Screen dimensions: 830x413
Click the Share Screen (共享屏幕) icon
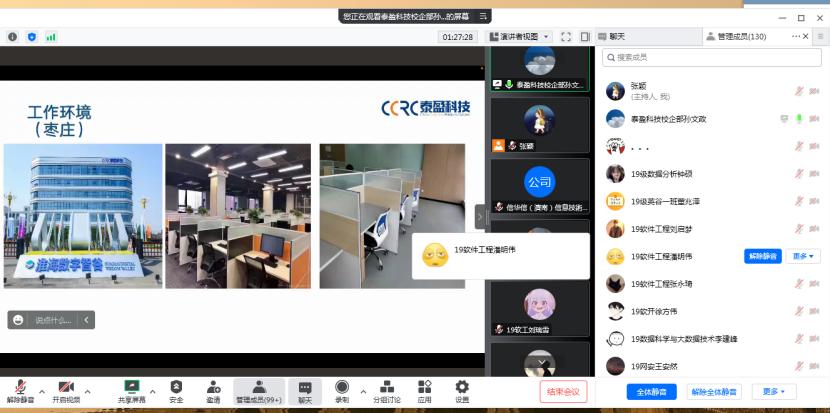point(131,388)
